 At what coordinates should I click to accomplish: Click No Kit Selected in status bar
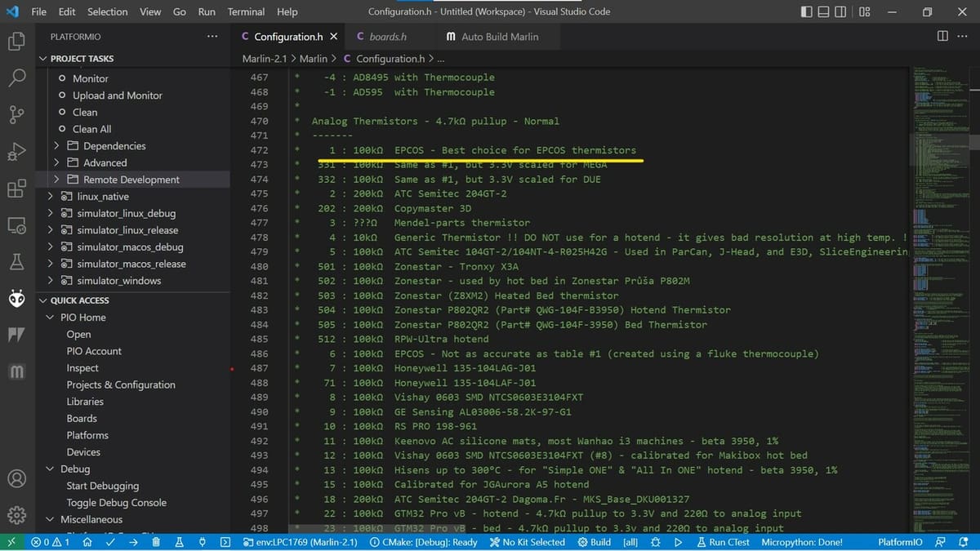[528, 542]
